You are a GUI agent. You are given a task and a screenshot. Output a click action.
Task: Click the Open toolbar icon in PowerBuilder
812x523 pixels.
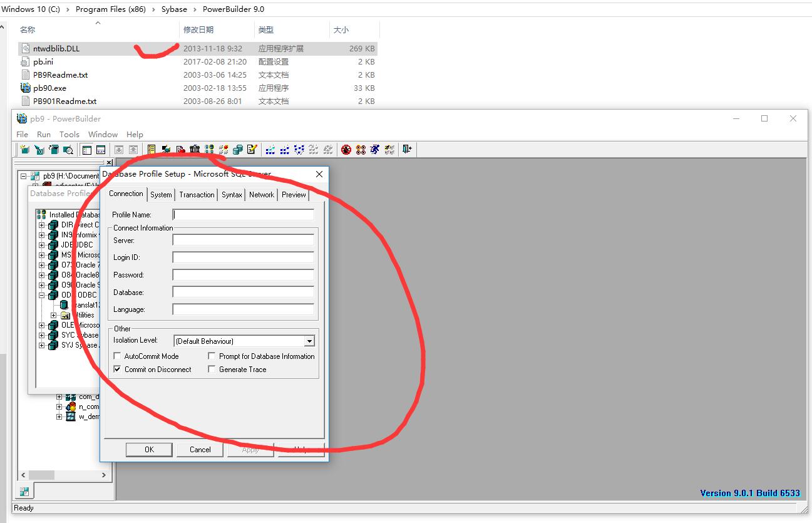[53, 150]
